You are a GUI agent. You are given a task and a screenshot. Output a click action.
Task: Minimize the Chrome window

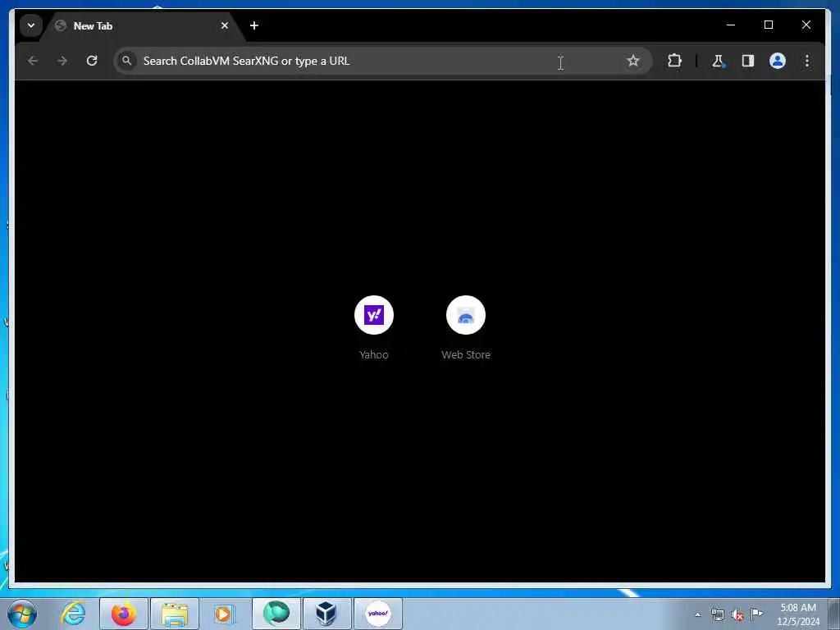(x=731, y=25)
